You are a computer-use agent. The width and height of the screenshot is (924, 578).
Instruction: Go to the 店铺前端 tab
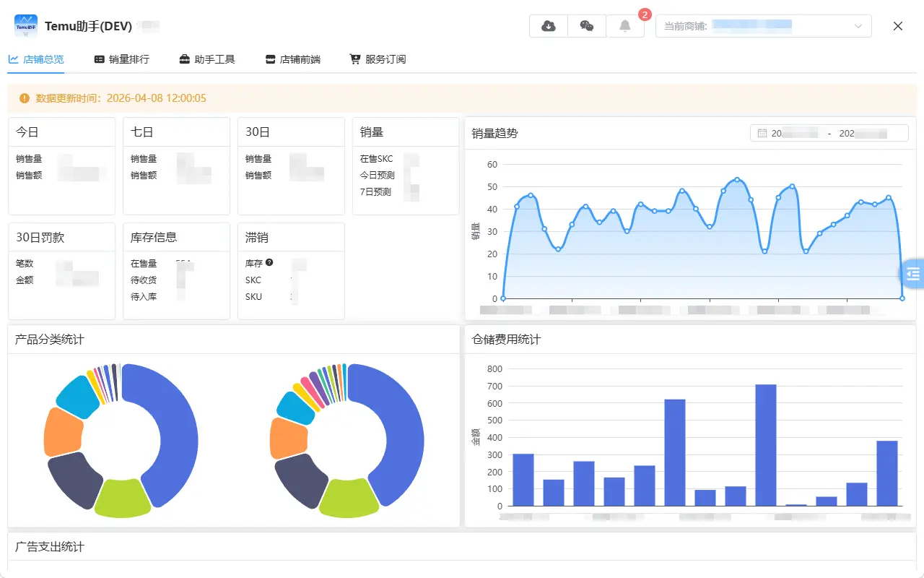point(292,59)
